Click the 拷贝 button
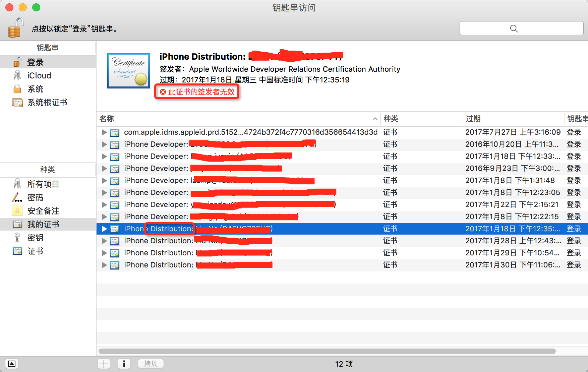 pos(151,364)
